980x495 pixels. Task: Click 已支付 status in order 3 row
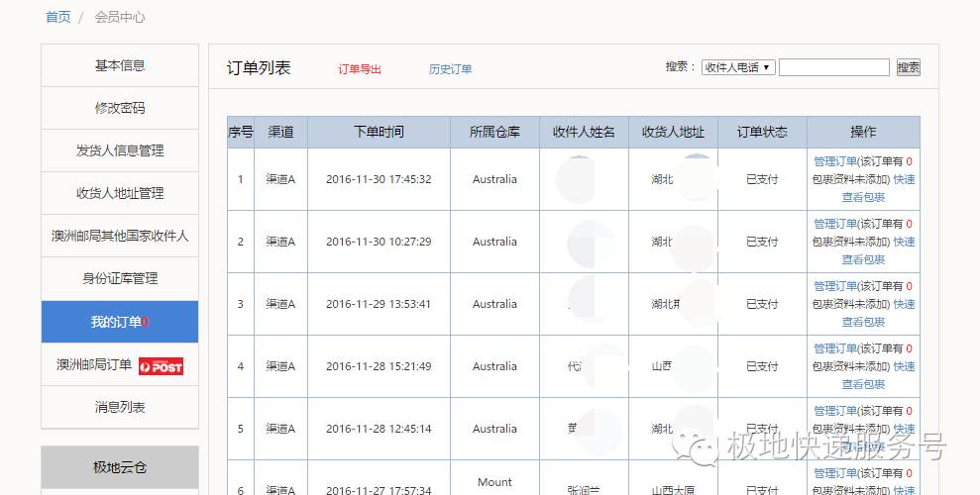pyautogui.click(x=762, y=304)
